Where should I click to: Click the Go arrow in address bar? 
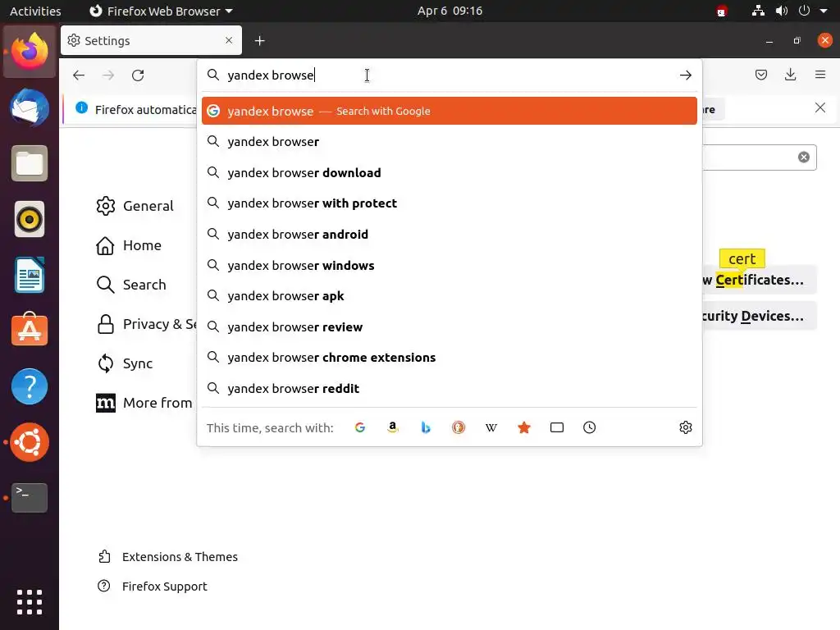685,75
